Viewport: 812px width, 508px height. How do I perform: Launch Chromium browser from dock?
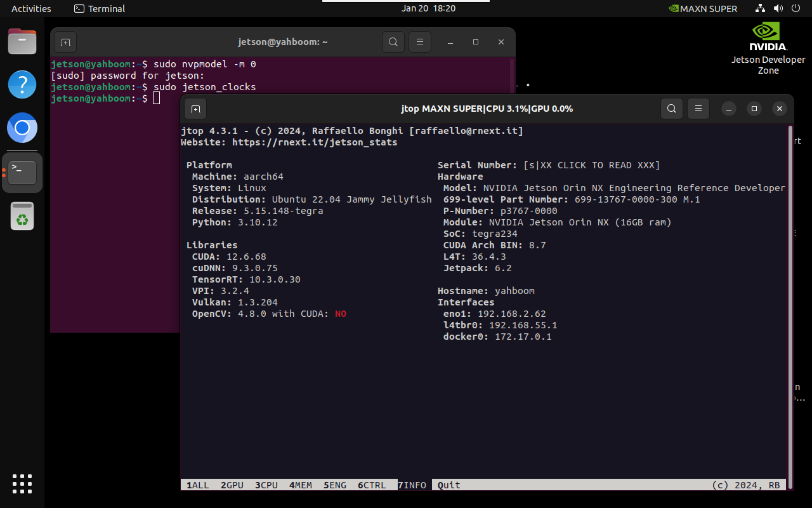(x=22, y=128)
